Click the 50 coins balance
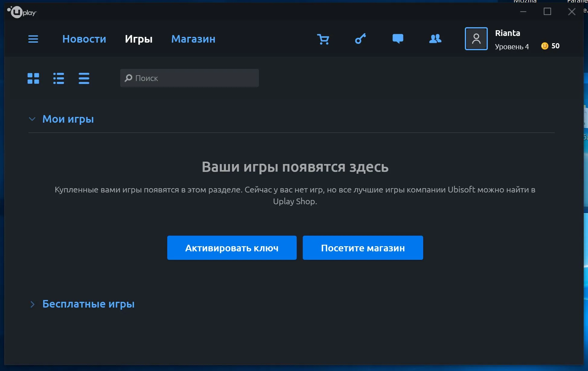 click(x=555, y=46)
